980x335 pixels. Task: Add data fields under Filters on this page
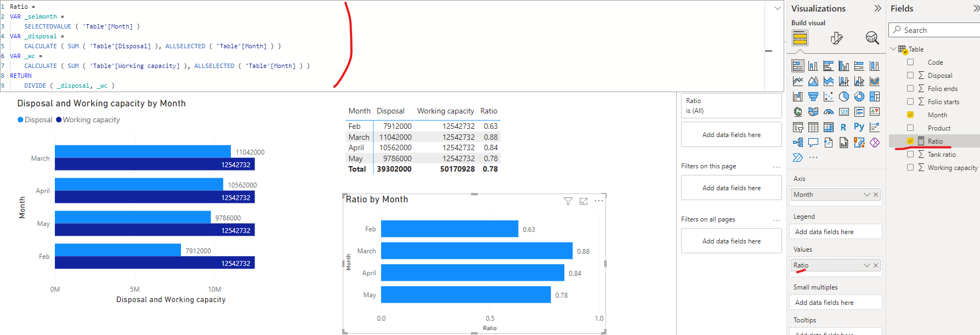click(x=732, y=188)
